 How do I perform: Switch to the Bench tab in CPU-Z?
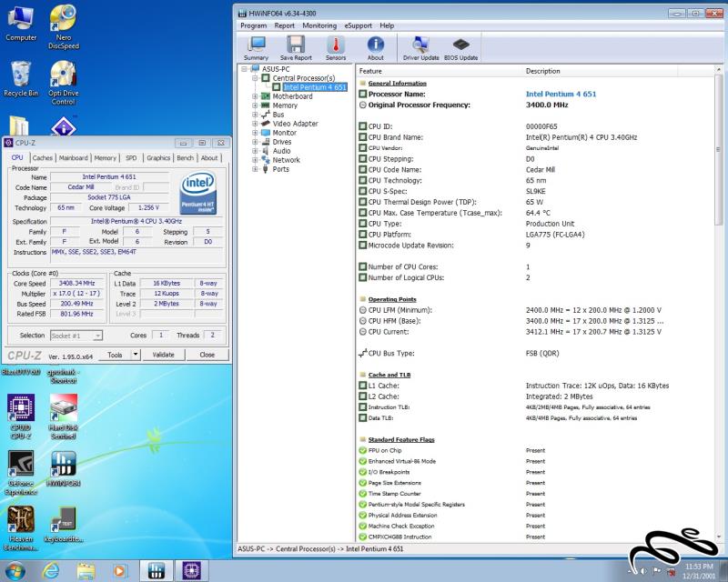click(185, 158)
